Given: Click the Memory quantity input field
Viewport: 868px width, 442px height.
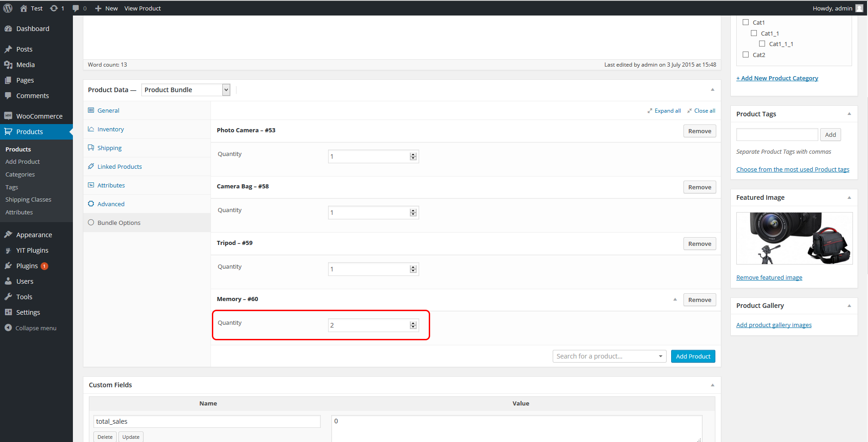Looking at the screenshot, I should [x=368, y=325].
